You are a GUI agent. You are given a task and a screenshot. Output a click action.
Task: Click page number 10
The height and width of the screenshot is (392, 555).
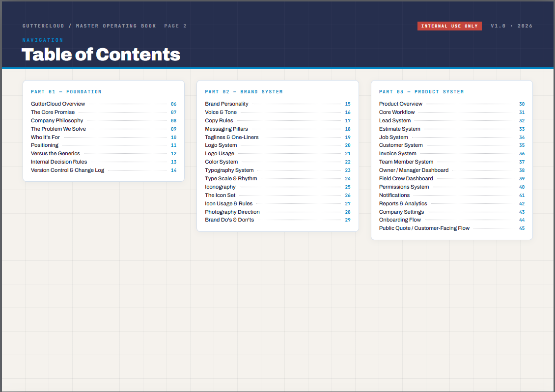click(173, 138)
